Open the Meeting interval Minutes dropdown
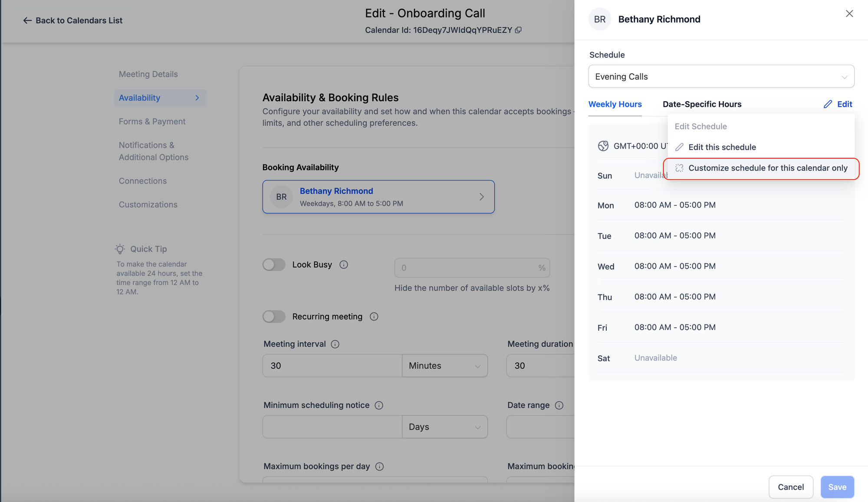868x502 pixels. (444, 366)
